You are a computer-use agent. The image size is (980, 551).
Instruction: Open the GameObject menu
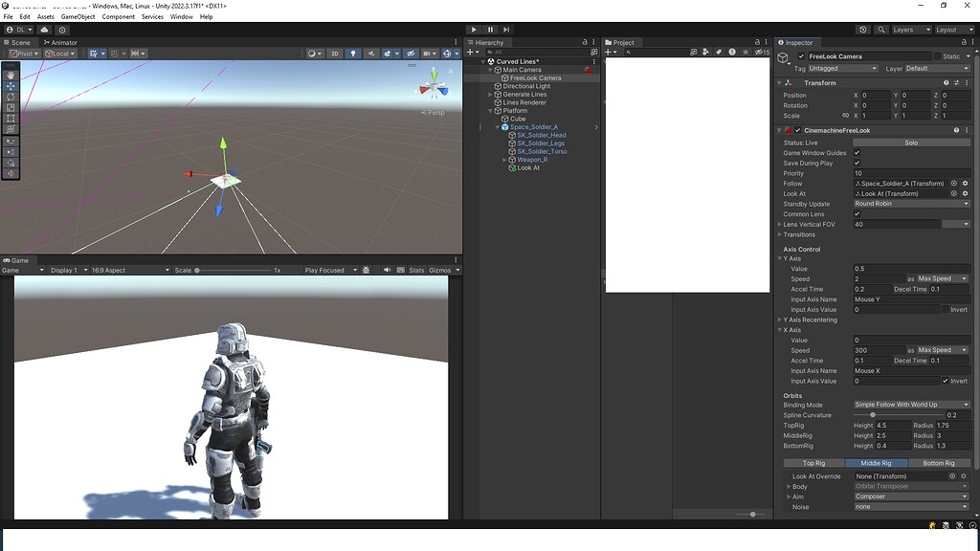77,16
